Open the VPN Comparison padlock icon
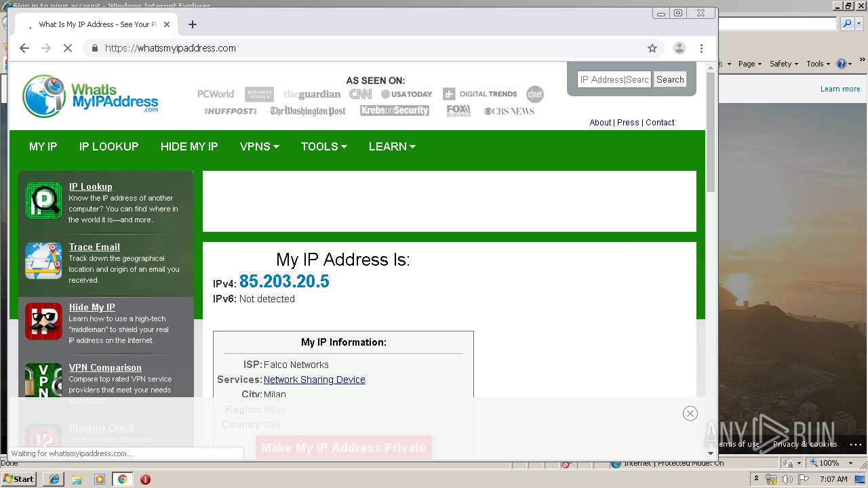Image resolution: width=868 pixels, height=488 pixels. [43, 382]
